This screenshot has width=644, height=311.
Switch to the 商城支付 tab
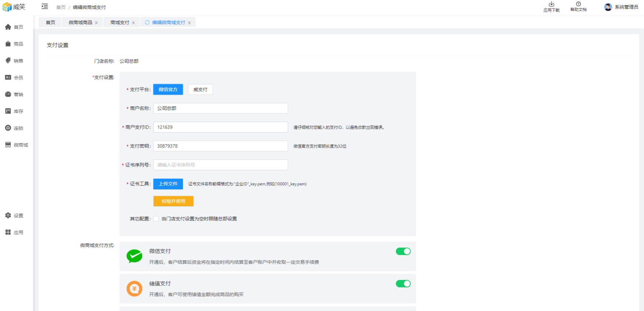(120, 23)
